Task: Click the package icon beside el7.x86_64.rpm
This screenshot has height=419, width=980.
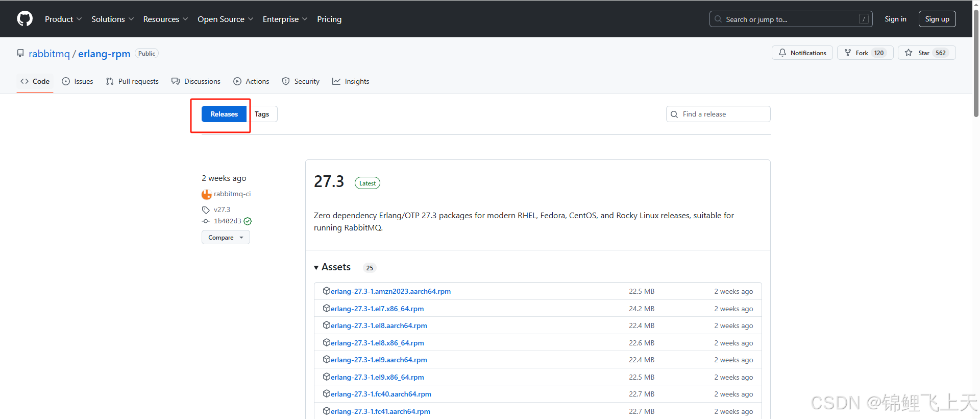Action: point(327,308)
